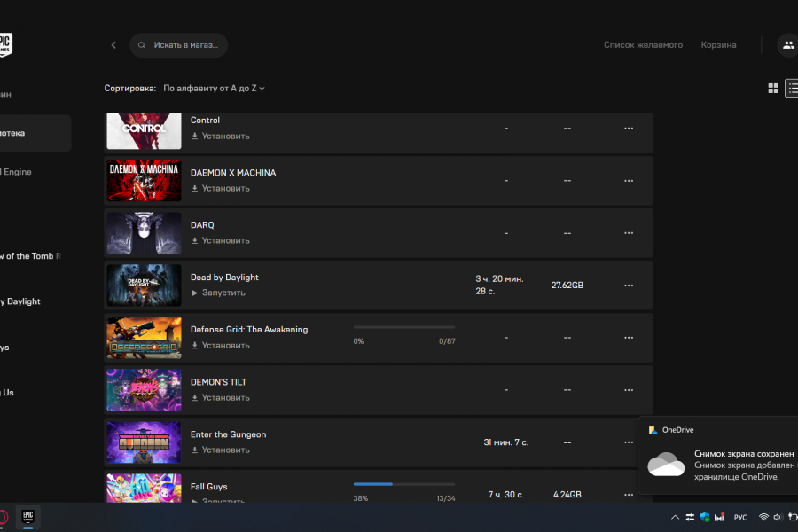Install Enter the Gungeon via the Установить button

(x=221, y=450)
